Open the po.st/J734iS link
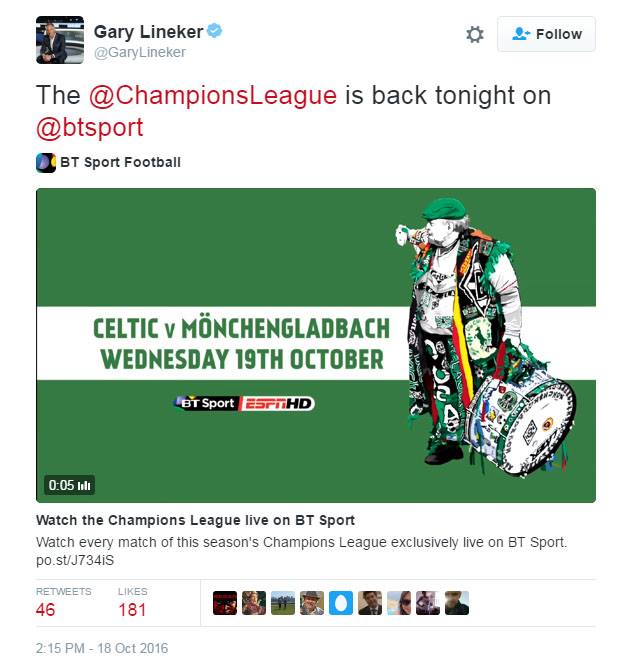 coord(75,560)
